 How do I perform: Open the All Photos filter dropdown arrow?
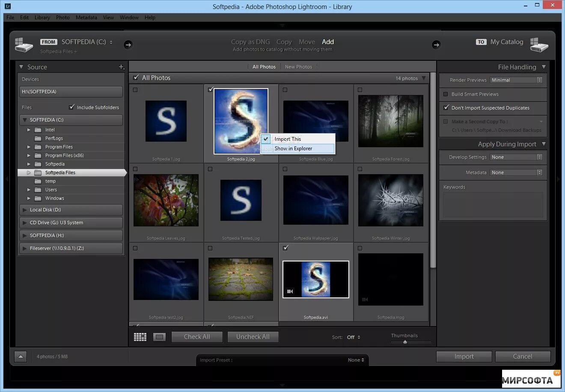(424, 78)
